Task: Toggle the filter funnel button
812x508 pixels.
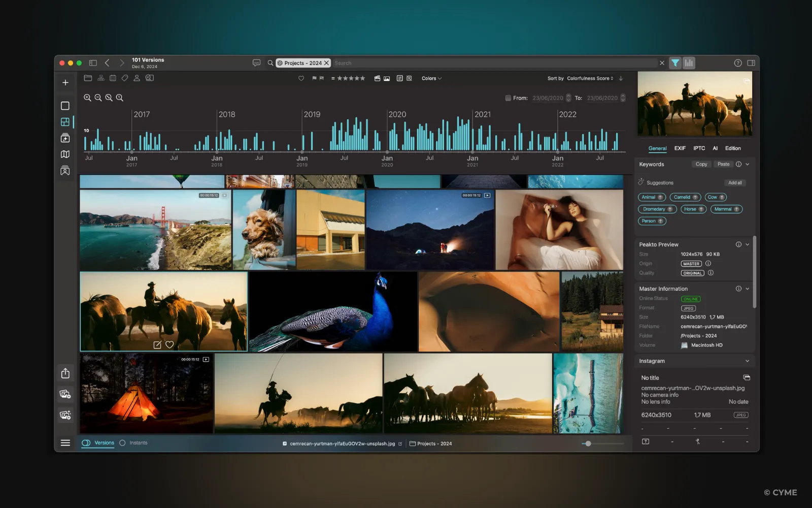Action: pyautogui.click(x=675, y=63)
